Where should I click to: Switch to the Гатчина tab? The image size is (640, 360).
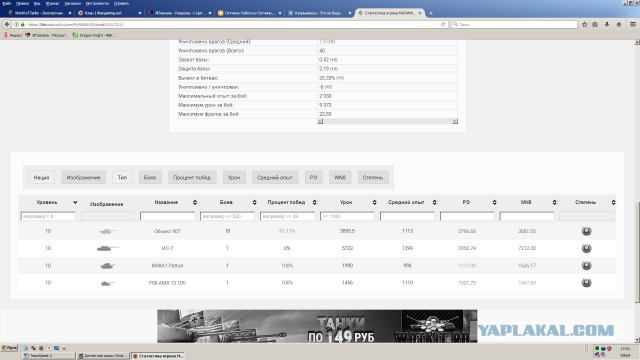pyautogui.click(x=249, y=13)
